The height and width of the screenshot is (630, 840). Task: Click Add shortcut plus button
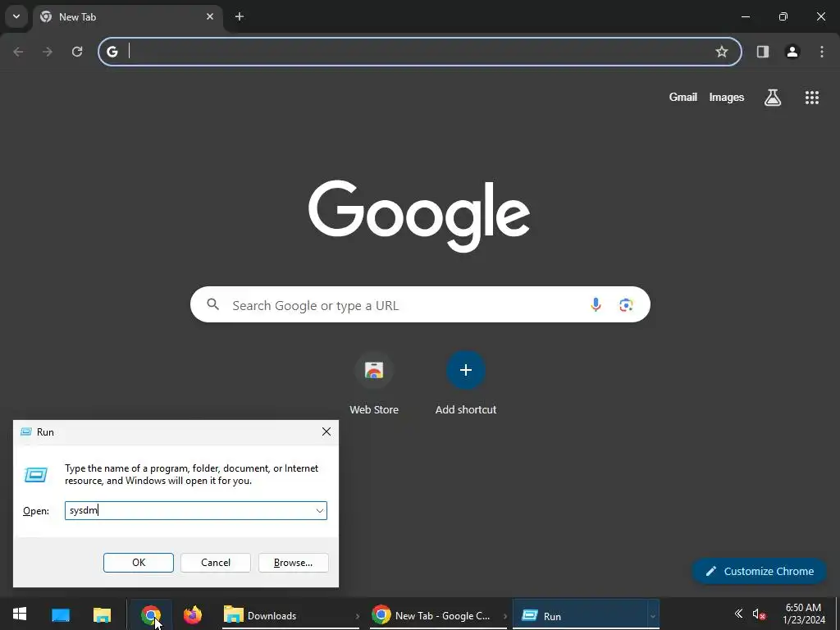coord(466,370)
